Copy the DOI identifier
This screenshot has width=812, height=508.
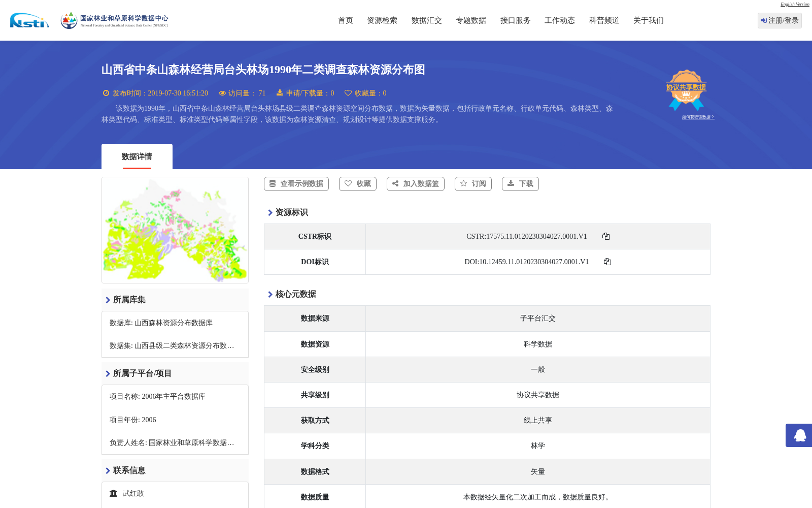tap(607, 262)
